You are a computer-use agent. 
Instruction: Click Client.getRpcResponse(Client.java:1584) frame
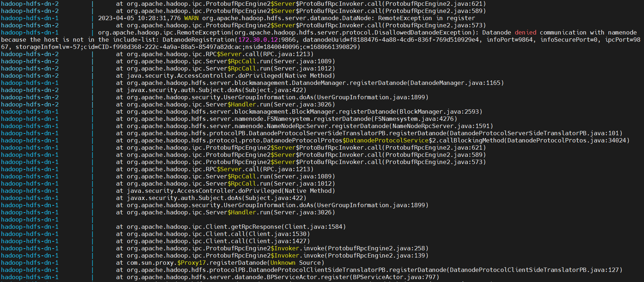point(231,227)
